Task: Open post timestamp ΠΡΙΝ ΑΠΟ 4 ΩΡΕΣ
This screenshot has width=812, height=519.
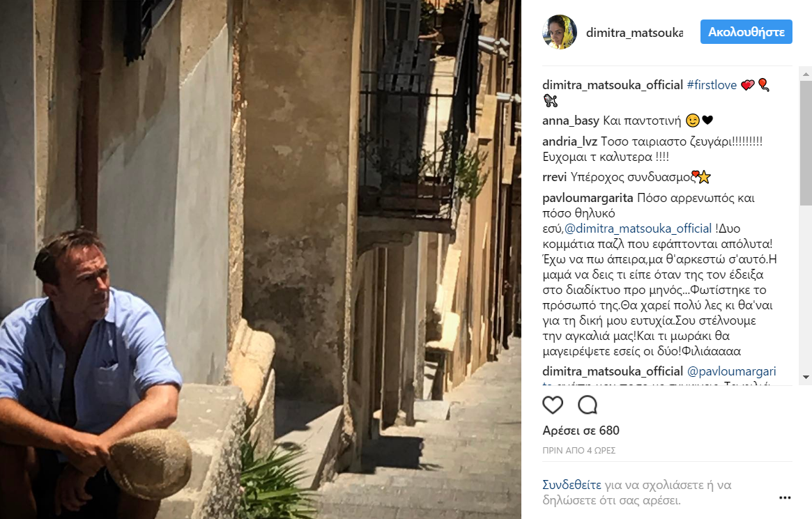Action: pyautogui.click(x=579, y=451)
